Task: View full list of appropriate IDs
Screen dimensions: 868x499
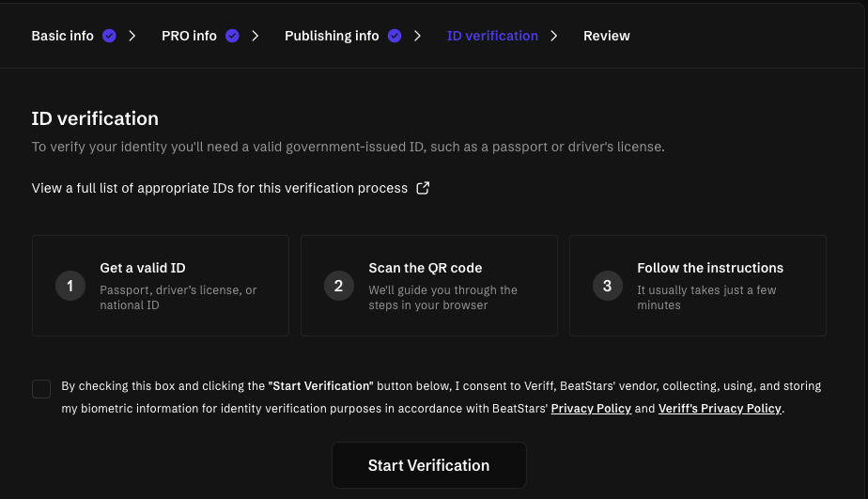Action: pos(220,188)
